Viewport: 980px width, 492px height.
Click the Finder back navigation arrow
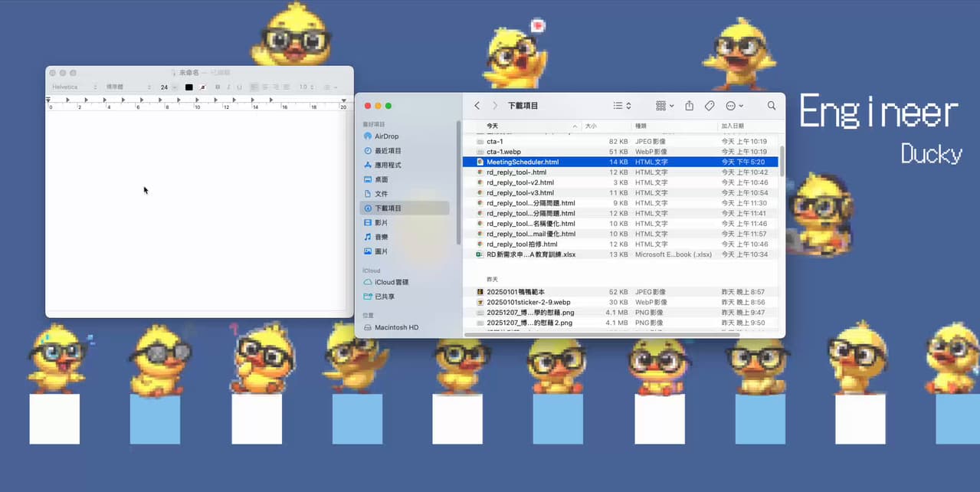(x=477, y=105)
